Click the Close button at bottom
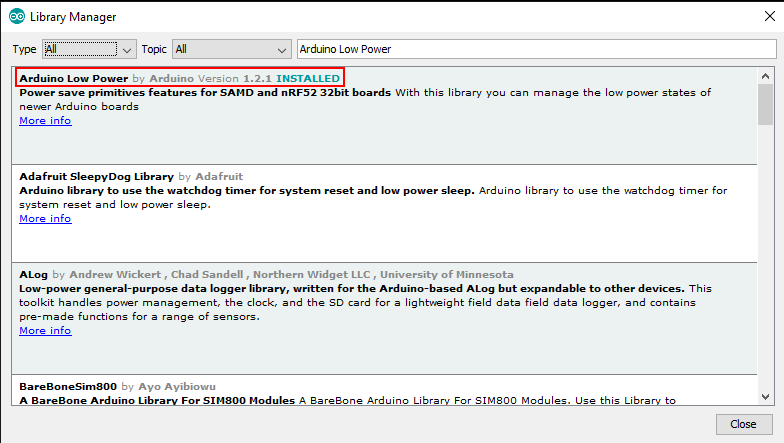The image size is (784, 443). tap(743, 424)
